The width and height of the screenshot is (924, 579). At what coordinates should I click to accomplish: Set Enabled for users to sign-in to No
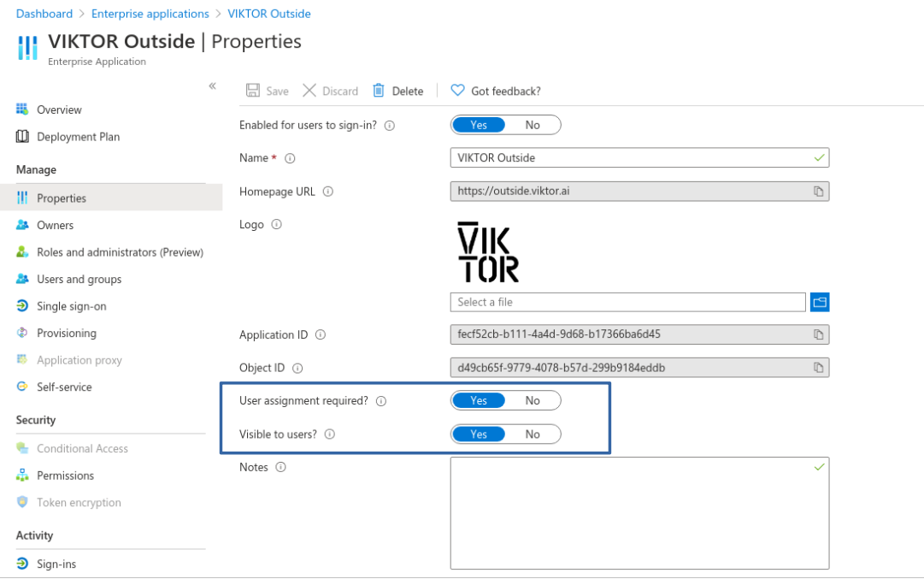coord(533,125)
